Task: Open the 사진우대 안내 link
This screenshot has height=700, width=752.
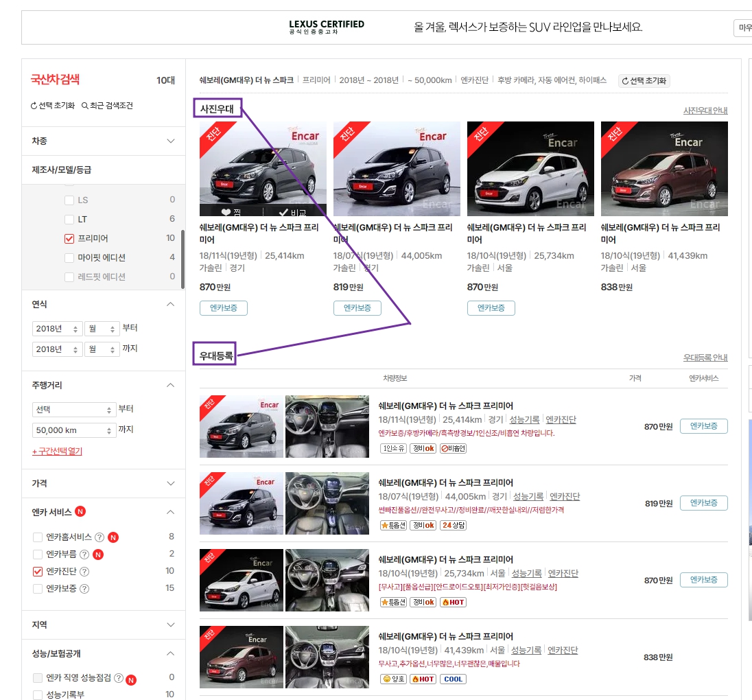Action: coord(705,110)
